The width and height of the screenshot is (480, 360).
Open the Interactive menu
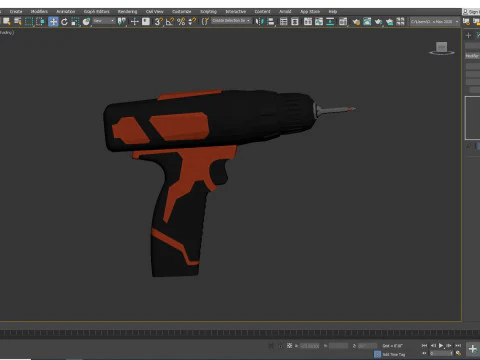[236, 11]
